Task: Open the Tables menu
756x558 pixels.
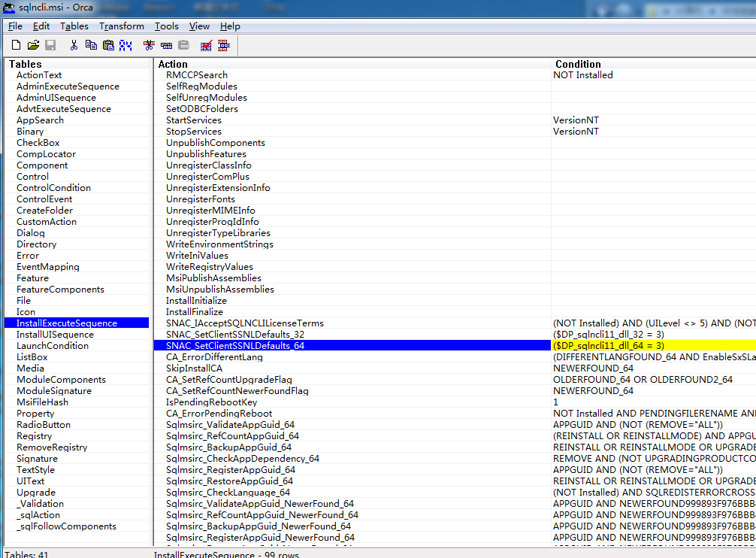Action: tap(74, 26)
